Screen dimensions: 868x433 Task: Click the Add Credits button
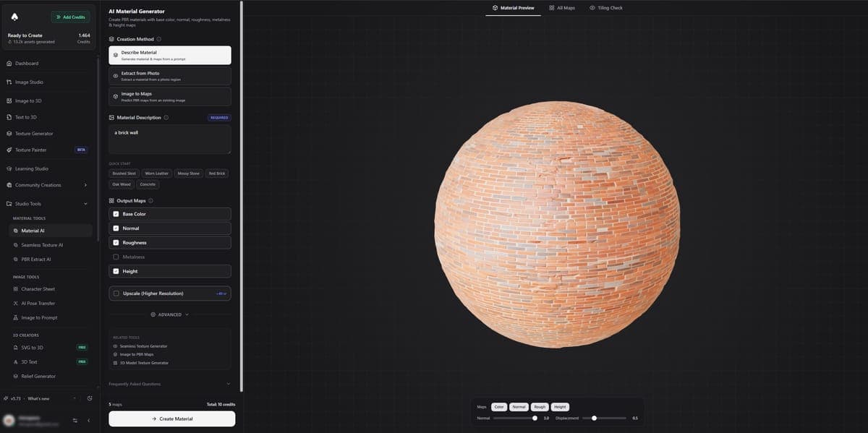tap(70, 17)
